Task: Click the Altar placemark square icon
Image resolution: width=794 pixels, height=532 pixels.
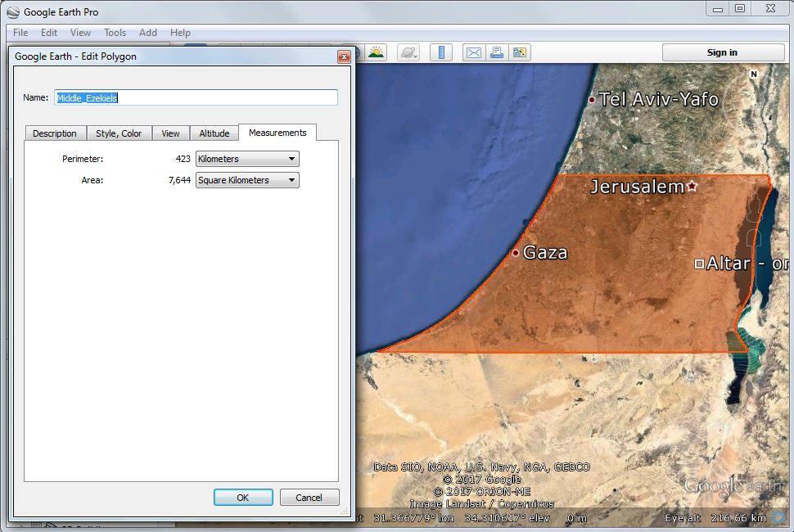Action: pos(699,264)
